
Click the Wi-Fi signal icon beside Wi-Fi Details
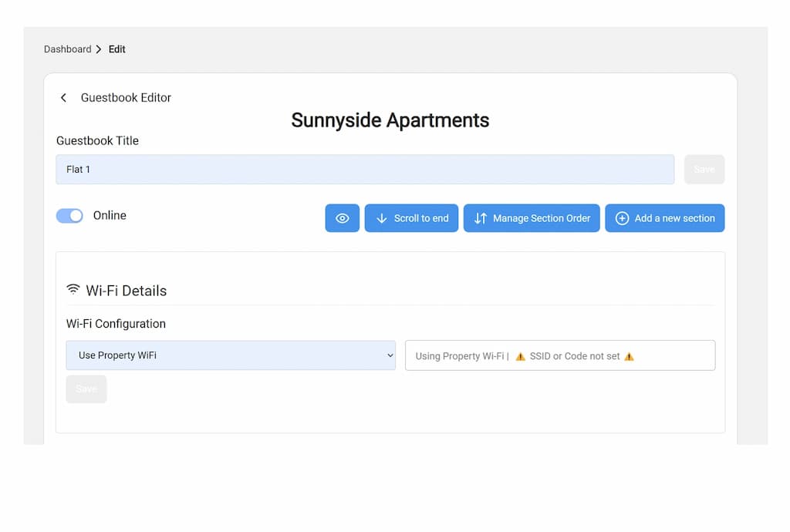point(73,290)
